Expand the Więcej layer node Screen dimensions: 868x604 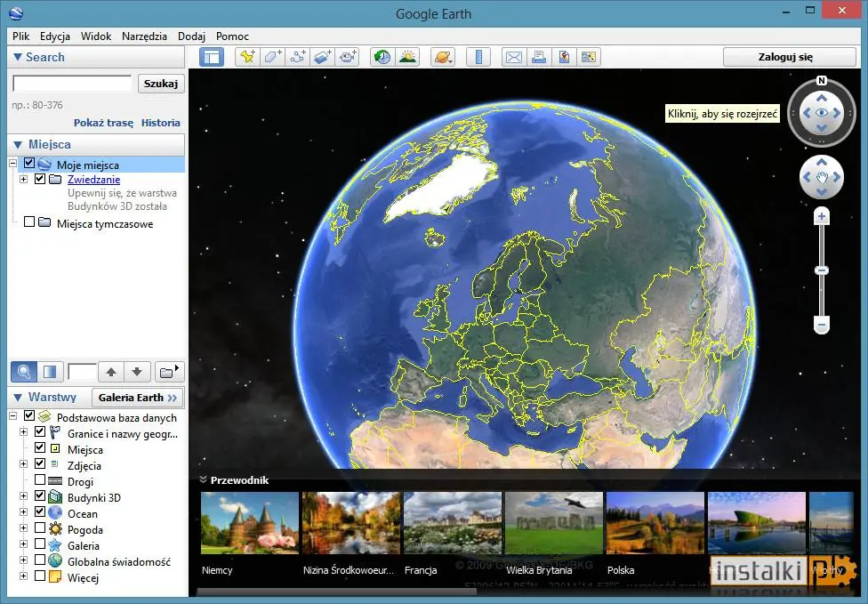(x=23, y=576)
